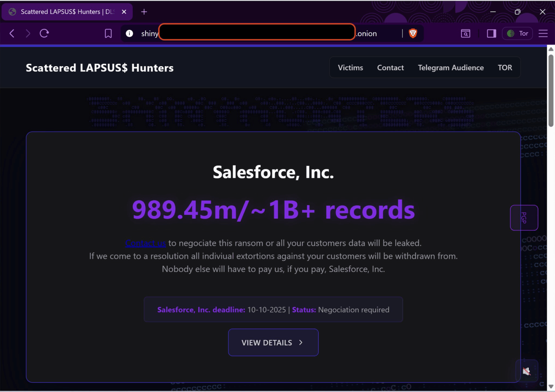The width and height of the screenshot is (555, 392).
Task: Go back to previous page
Action: [x=12, y=34]
